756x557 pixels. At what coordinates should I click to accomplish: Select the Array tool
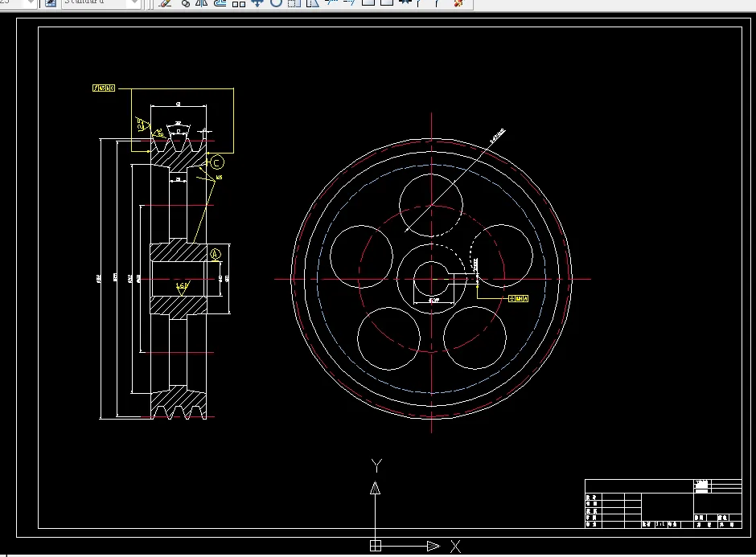point(239,3)
